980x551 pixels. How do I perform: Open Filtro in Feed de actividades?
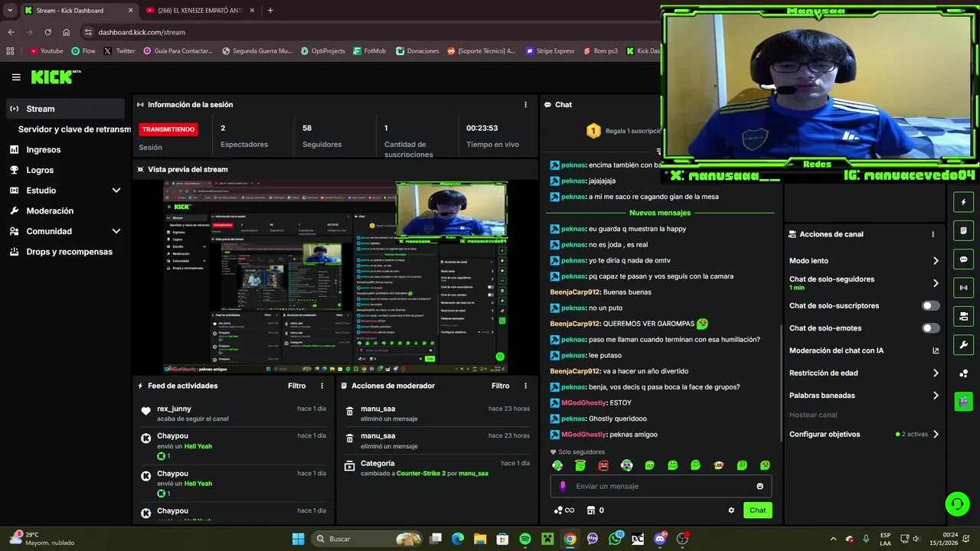[296, 386]
